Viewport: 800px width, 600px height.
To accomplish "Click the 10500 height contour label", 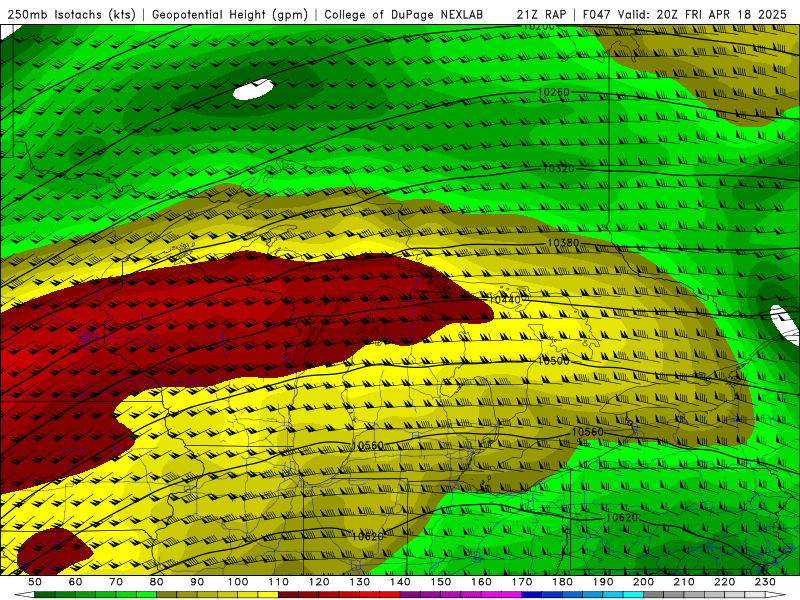I will point(554,361).
